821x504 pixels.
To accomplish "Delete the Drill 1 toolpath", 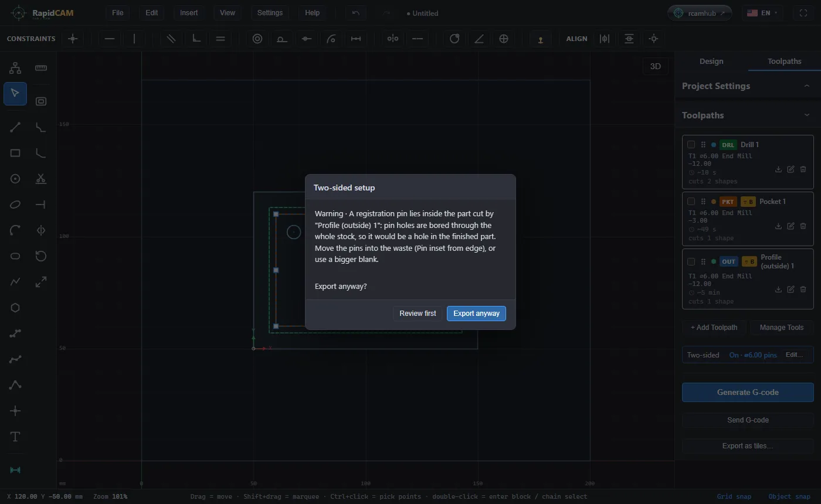I will (803, 169).
